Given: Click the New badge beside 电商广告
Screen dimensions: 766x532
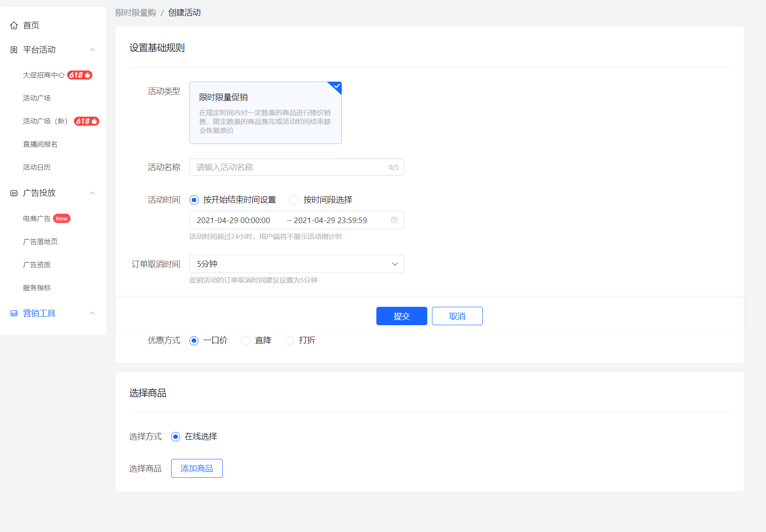Looking at the screenshot, I should coord(62,218).
